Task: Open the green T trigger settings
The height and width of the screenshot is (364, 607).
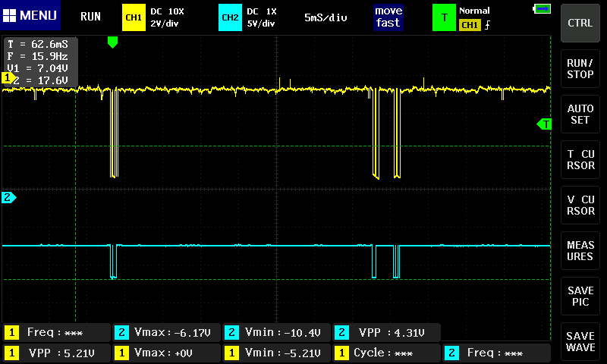Action: tap(444, 17)
